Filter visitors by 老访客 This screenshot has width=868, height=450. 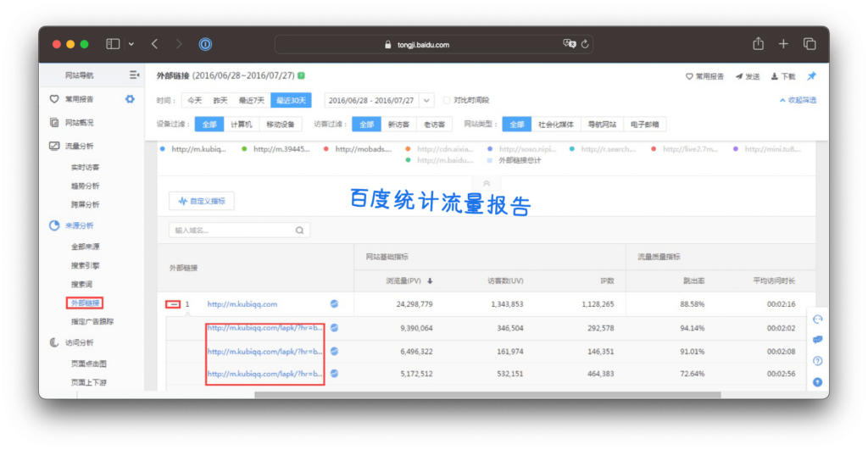coord(435,125)
